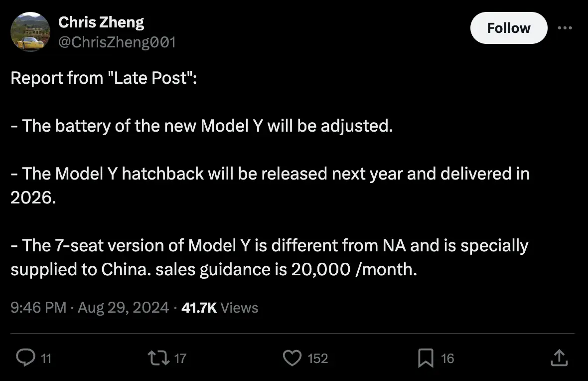Click the repost count number 17
Screen dimensions: 588x381
[180, 359]
